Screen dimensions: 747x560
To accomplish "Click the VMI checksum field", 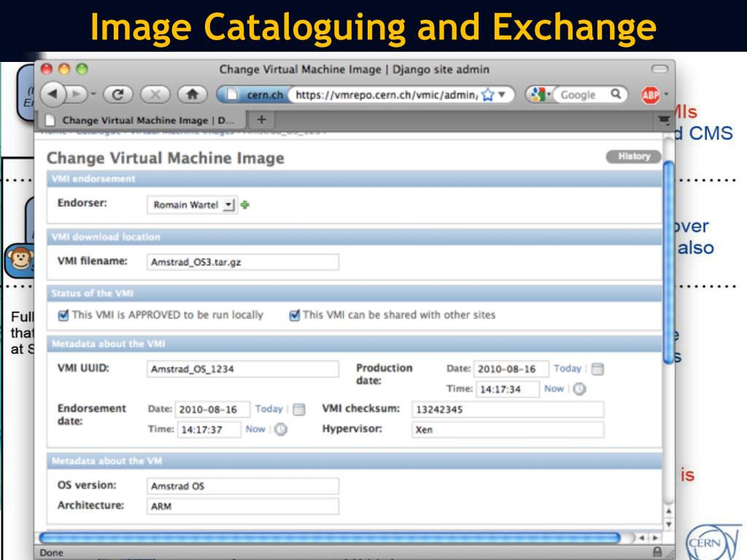I will 508,410.
